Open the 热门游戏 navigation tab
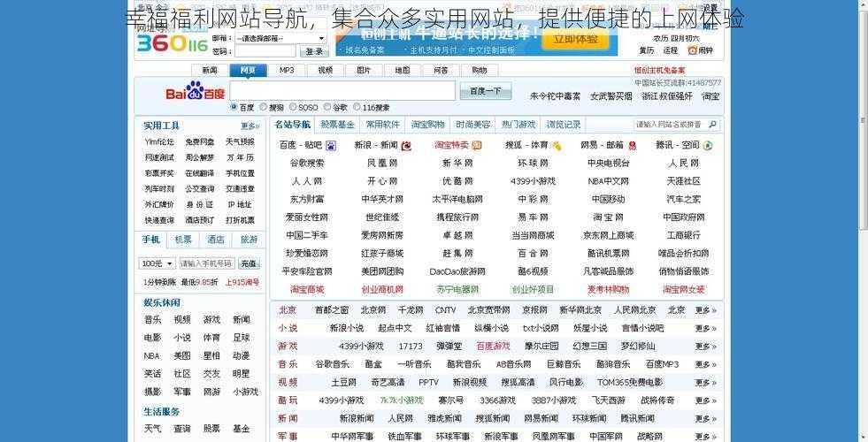The image size is (868, 442). [518, 125]
